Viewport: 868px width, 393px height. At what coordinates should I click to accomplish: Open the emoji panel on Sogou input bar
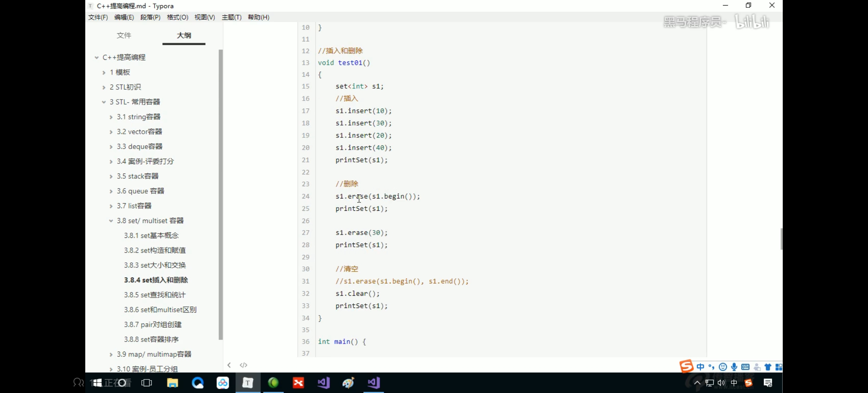pos(723,367)
